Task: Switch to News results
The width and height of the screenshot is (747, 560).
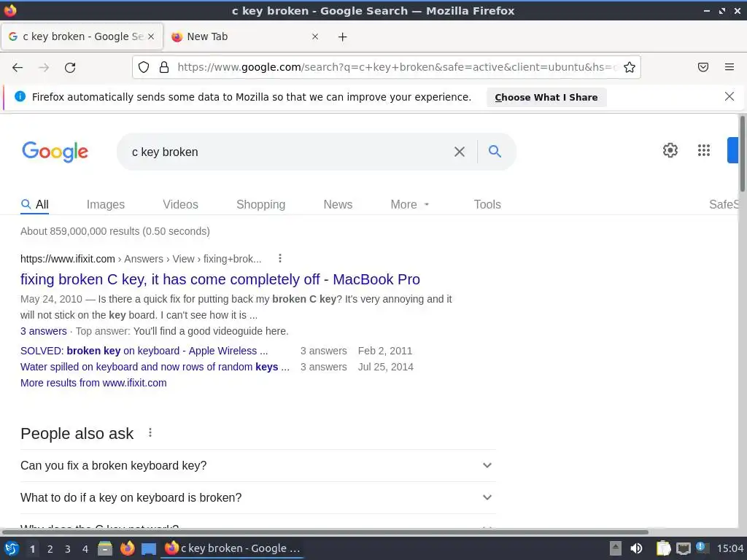Action: 338,204
